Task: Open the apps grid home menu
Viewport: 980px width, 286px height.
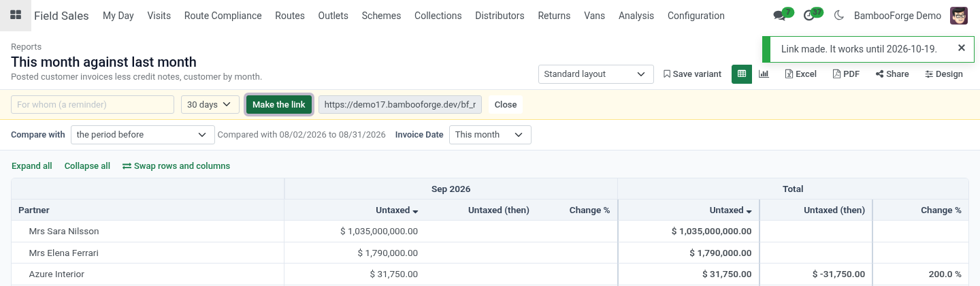Action: [x=16, y=16]
